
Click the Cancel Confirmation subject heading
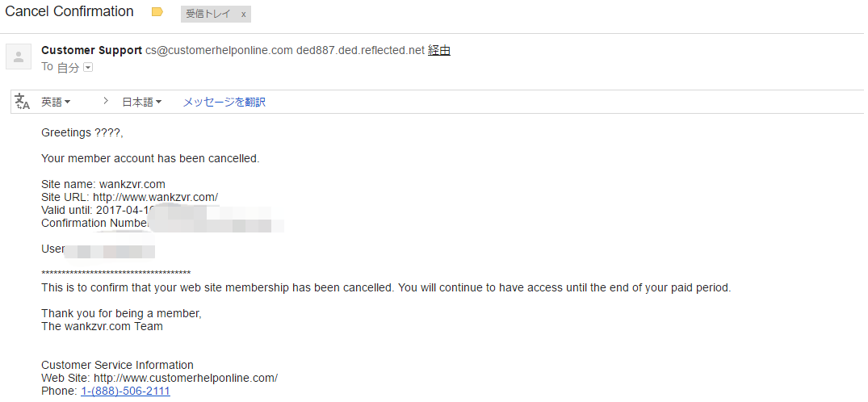coord(69,11)
